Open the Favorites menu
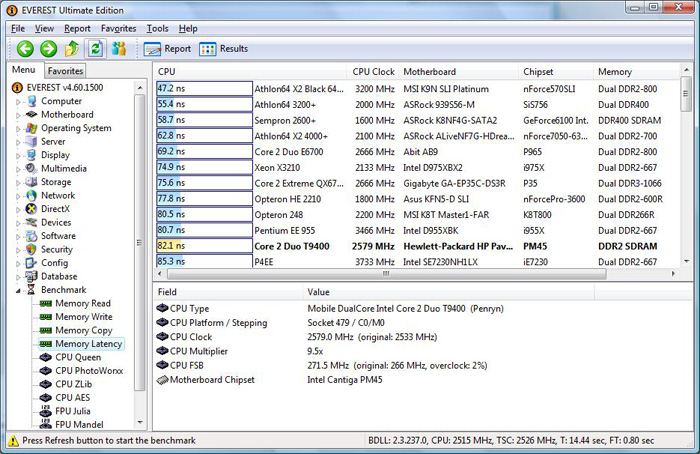The image size is (700, 454). pos(118,29)
